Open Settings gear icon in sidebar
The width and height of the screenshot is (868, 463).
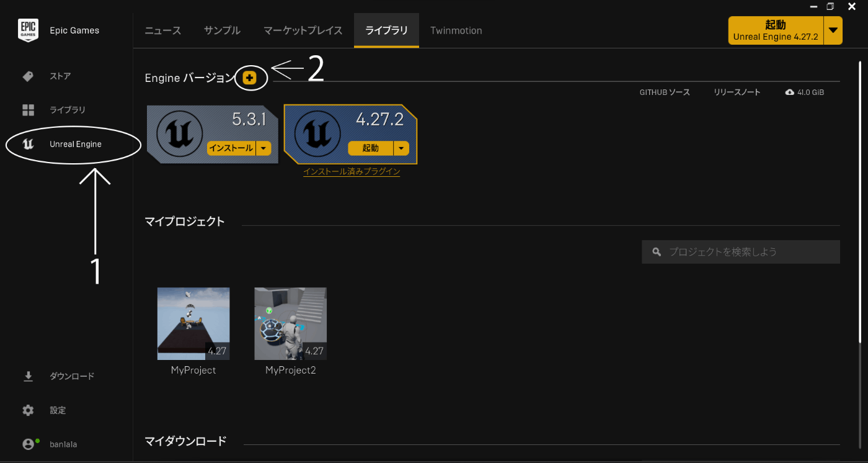click(x=28, y=410)
